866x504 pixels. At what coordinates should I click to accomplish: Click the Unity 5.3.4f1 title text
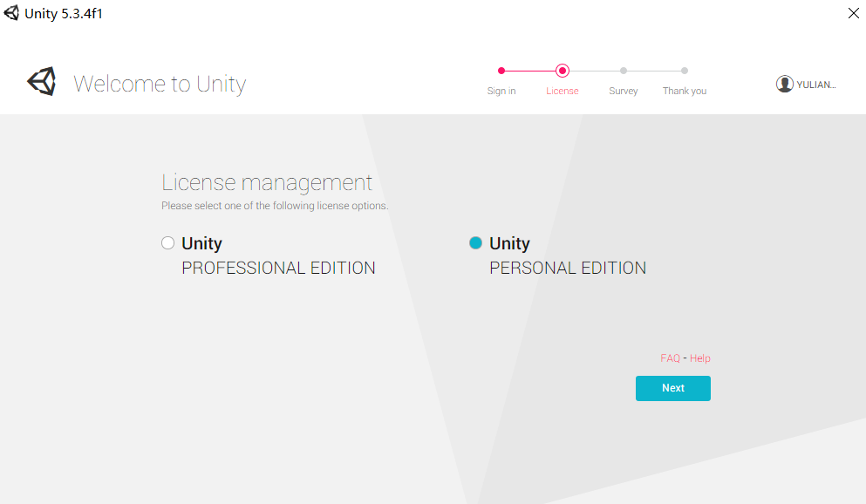pyautogui.click(x=64, y=13)
